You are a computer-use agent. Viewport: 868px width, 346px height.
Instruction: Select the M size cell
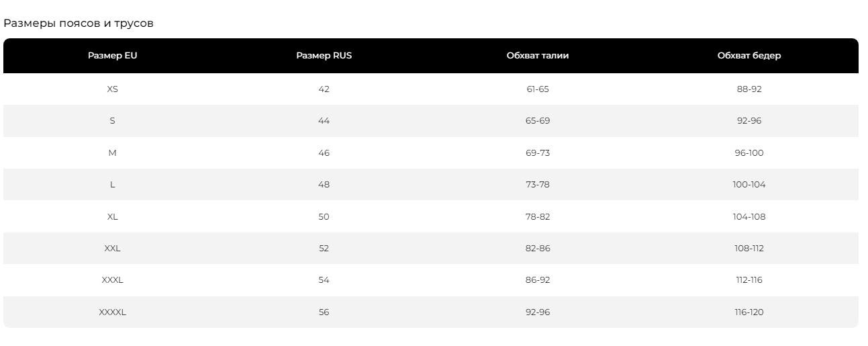pos(112,153)
